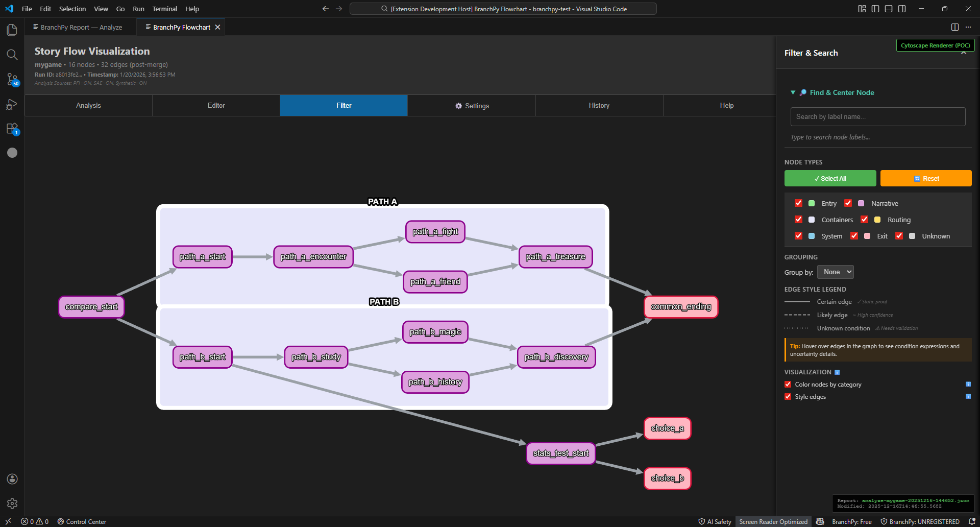Open the Accounts icon in activity bar
Image resolution: width=980 pixels, height=527 pixels.
click(x=12, y=479)
